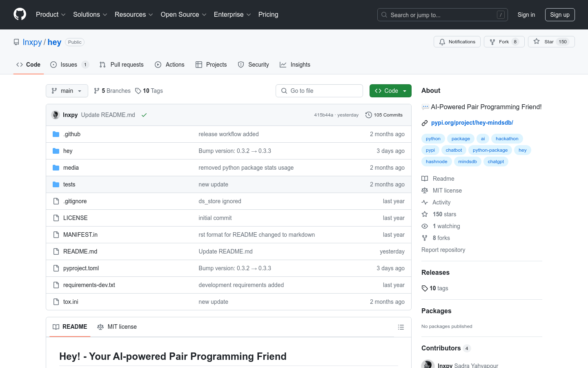Select the chatgpt topic tag
This screenshot has width=588, height=368.
click(x=496, y=162)
